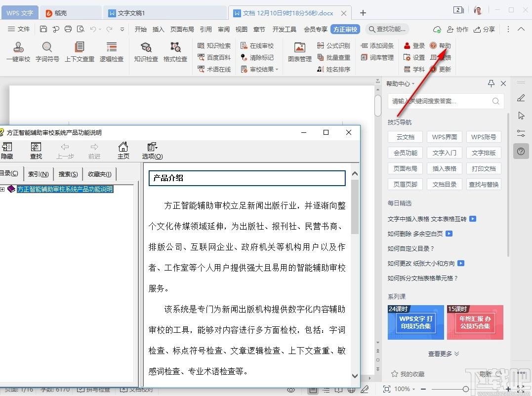Select the 方正审校 ribbon tab
This screenshot has width=532, height=396.
tap(345, 30)
